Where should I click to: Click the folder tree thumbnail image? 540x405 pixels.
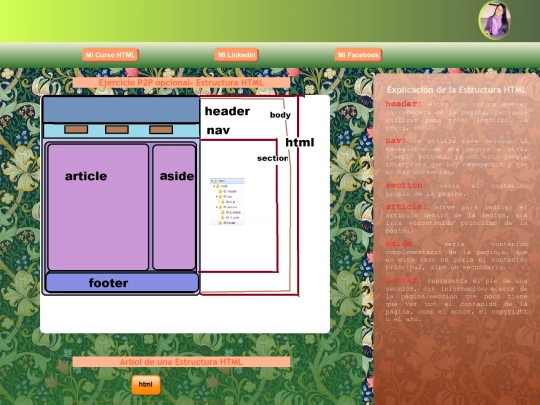tap(227, 202)
